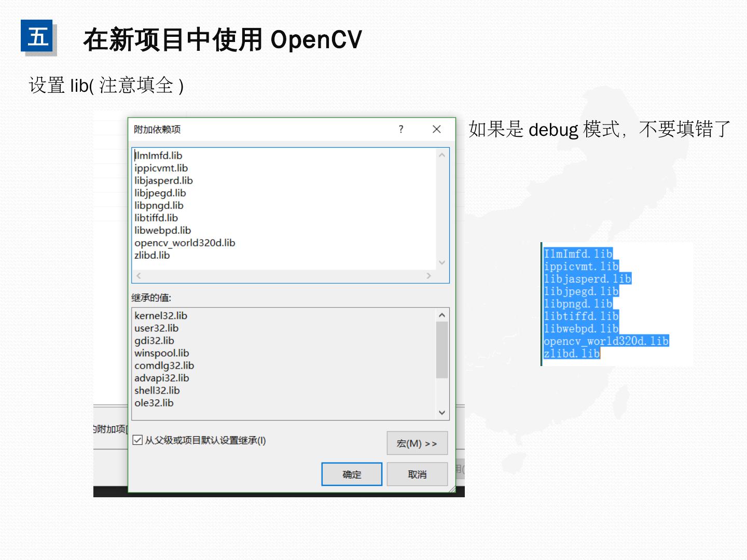Click the inherited list scroll up arrow
Viewport: 747px width, 560px height.
tap(442, 315)
